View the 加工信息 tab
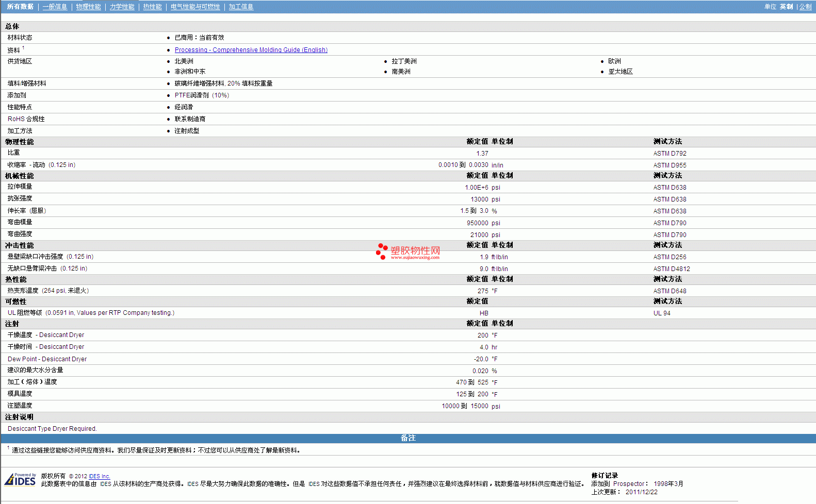 [x=241, y=7]
